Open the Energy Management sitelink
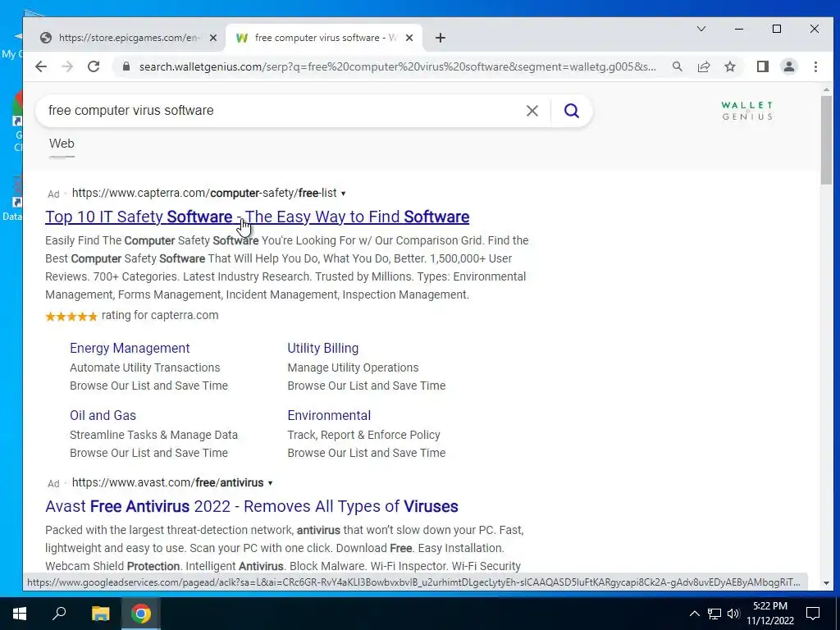This screenshot has height=630, width=840. [x=130, y=348]
